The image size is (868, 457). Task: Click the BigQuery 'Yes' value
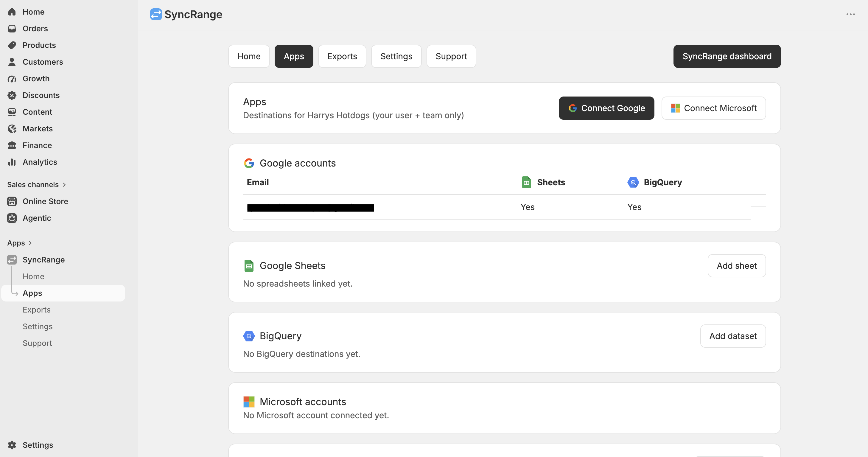634,207
